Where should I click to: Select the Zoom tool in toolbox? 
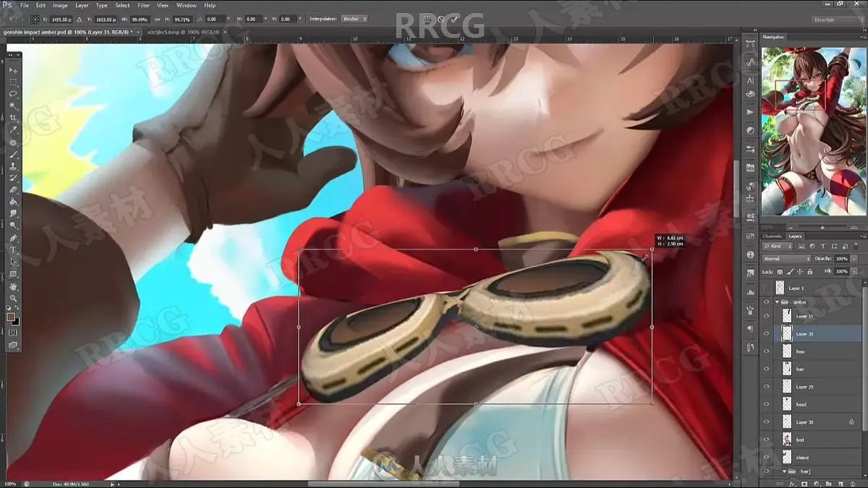[x=13, y=299]
